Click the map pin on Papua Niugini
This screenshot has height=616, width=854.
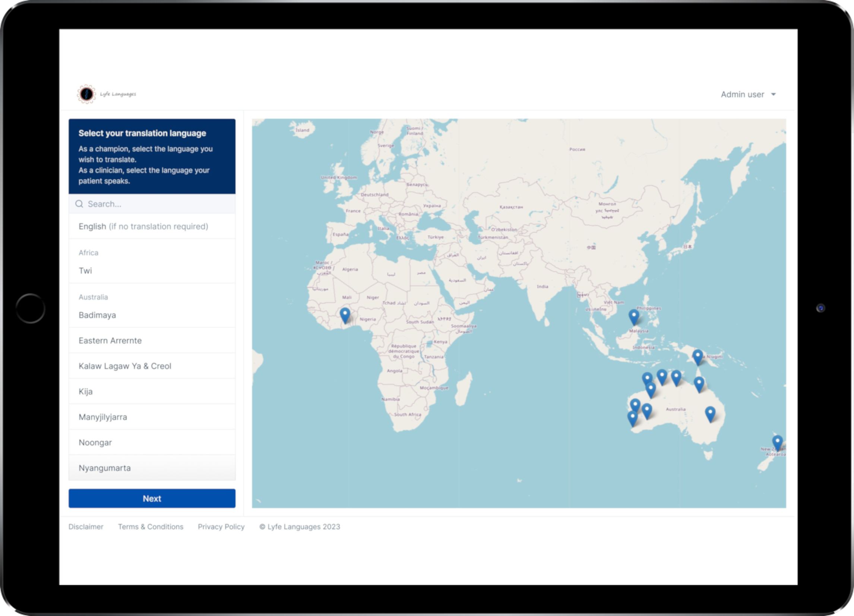698,357
